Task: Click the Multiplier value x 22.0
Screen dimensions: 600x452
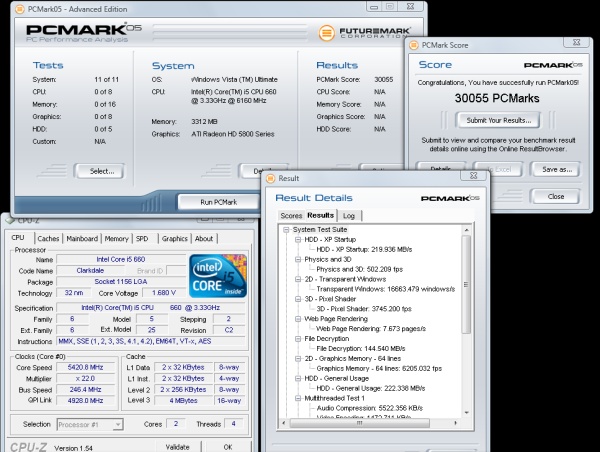Action: (85, 379)
